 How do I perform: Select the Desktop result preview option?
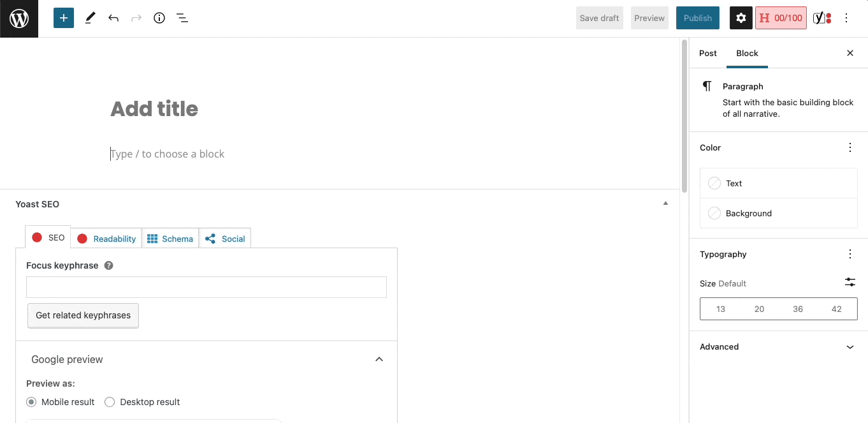(109, 402)
